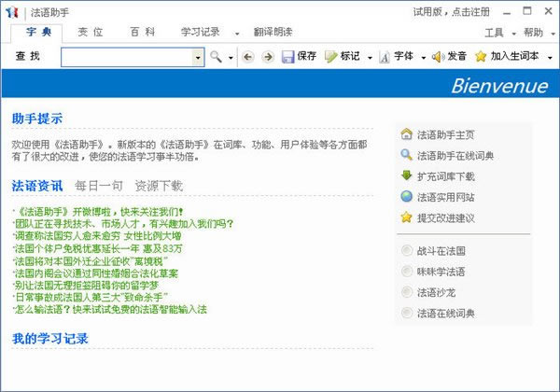Open link 怎么输法语？法语智能输入法

click(x=111, y=309)
